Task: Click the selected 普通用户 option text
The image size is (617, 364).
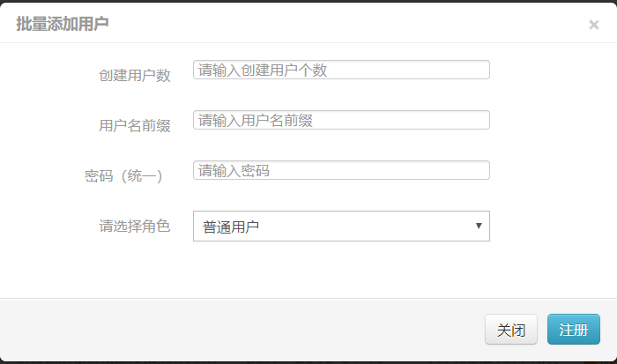Action: pyautogui.click(x=231, y=227)
